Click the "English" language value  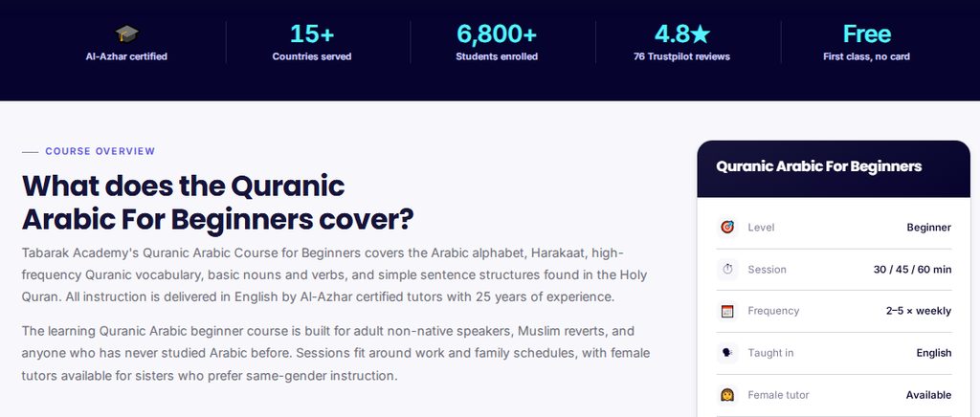point(934,353)
